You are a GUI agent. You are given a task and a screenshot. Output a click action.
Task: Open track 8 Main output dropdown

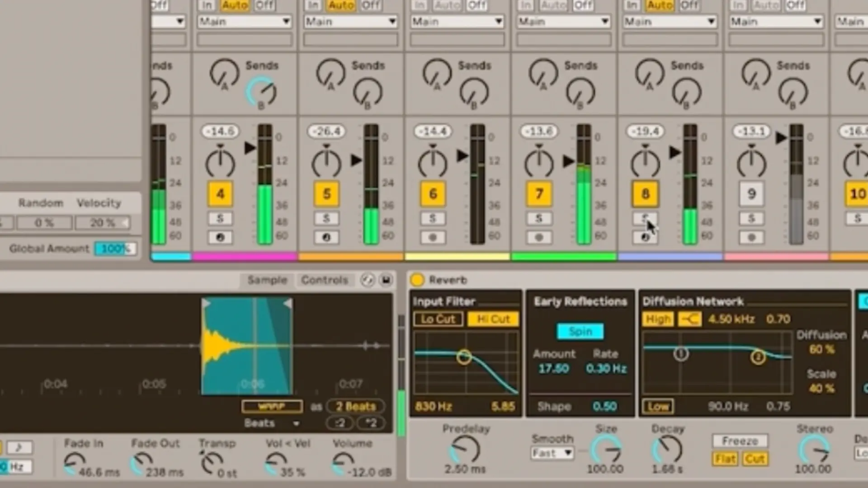(x=669, y=21)
